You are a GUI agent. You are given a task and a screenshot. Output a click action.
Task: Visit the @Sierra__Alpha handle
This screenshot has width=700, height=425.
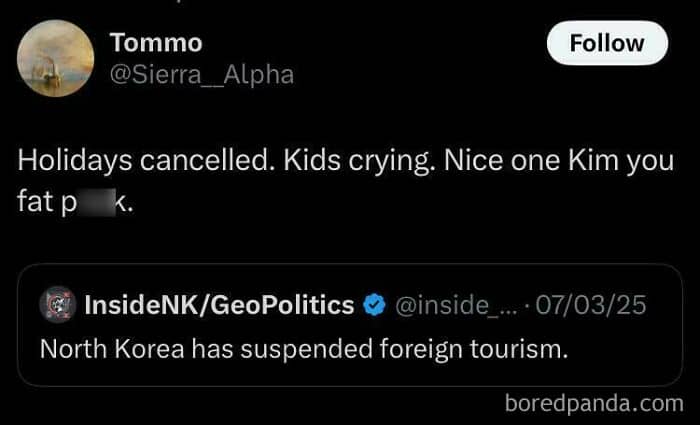point(201,74)
